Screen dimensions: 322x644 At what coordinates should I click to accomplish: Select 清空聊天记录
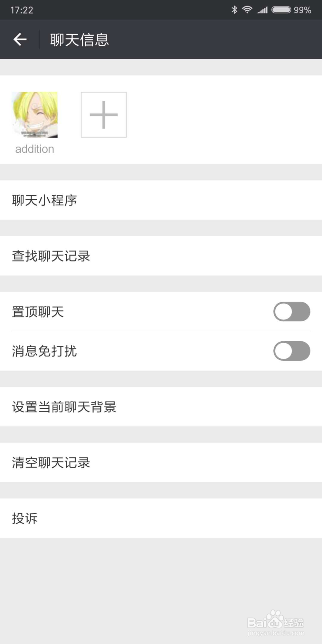coord(161,462)
